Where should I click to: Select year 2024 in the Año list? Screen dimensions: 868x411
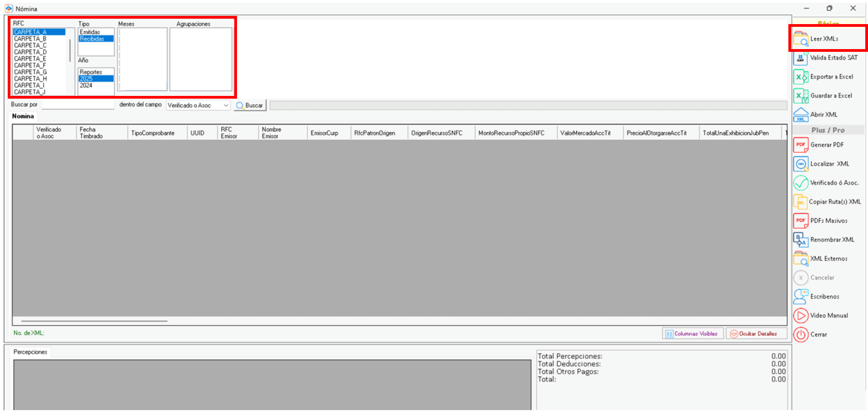[x=86, y=85]
